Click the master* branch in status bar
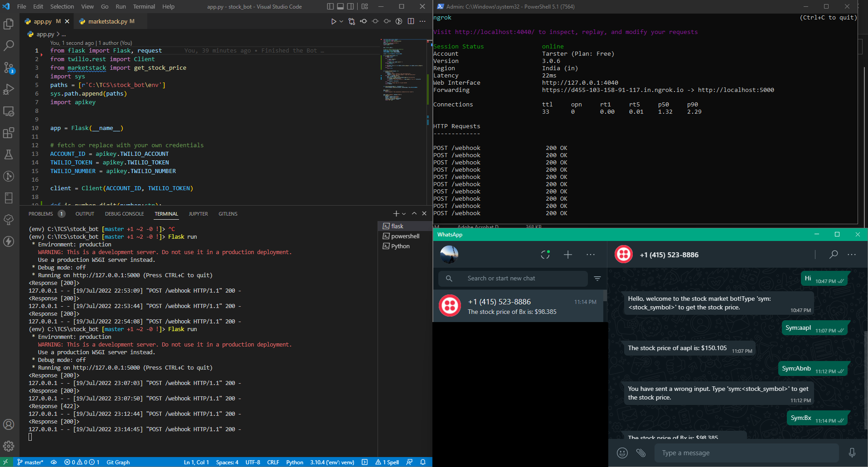Image resolution: width=868 pixels, height=467 pixels. pos(30,462)
